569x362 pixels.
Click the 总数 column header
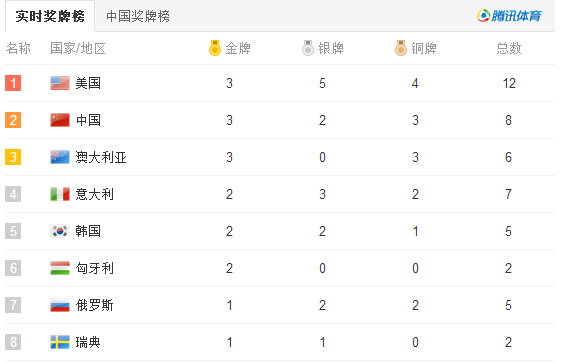tap(509, 48)
